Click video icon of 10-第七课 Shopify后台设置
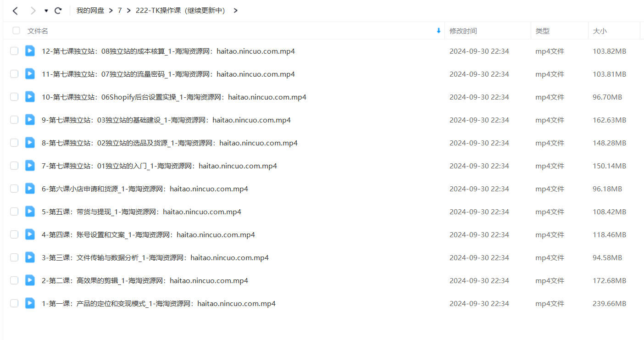 (x=30, y=96)
